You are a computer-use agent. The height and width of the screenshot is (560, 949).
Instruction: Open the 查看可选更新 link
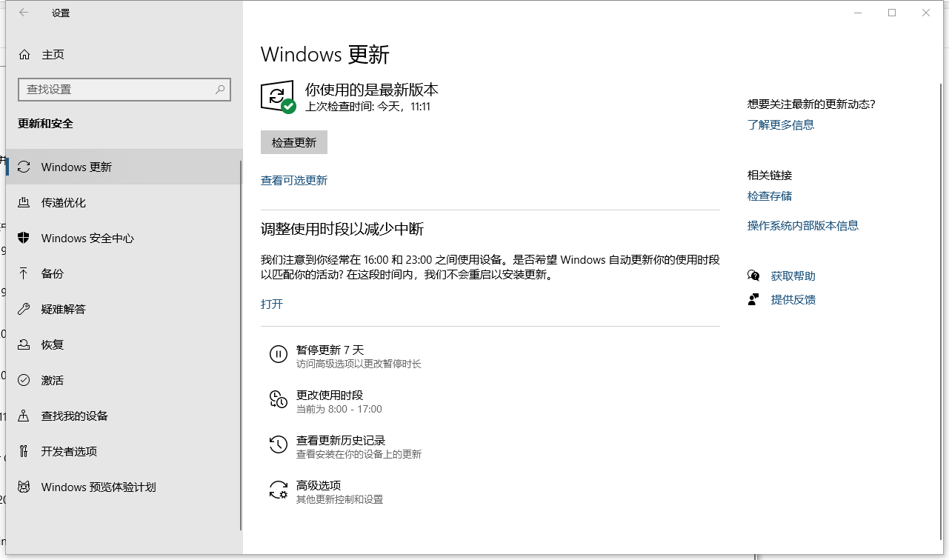pyautogui.click(x=294, y=180)
